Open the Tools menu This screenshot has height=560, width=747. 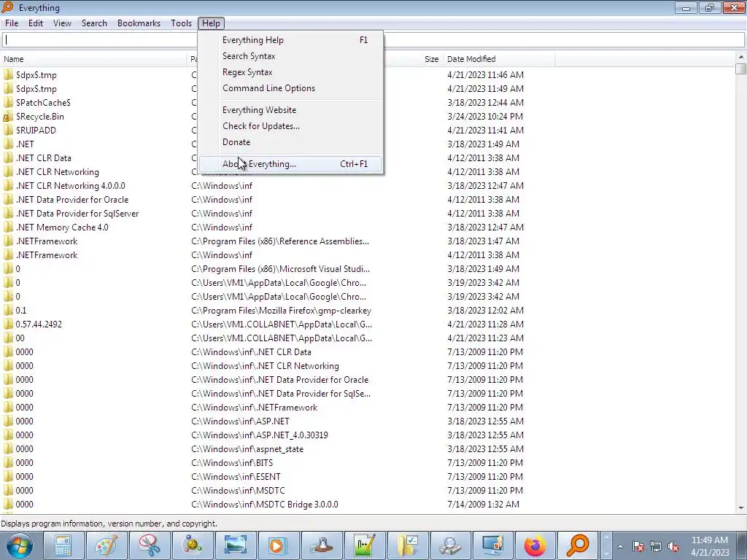(x=181, y=23)
